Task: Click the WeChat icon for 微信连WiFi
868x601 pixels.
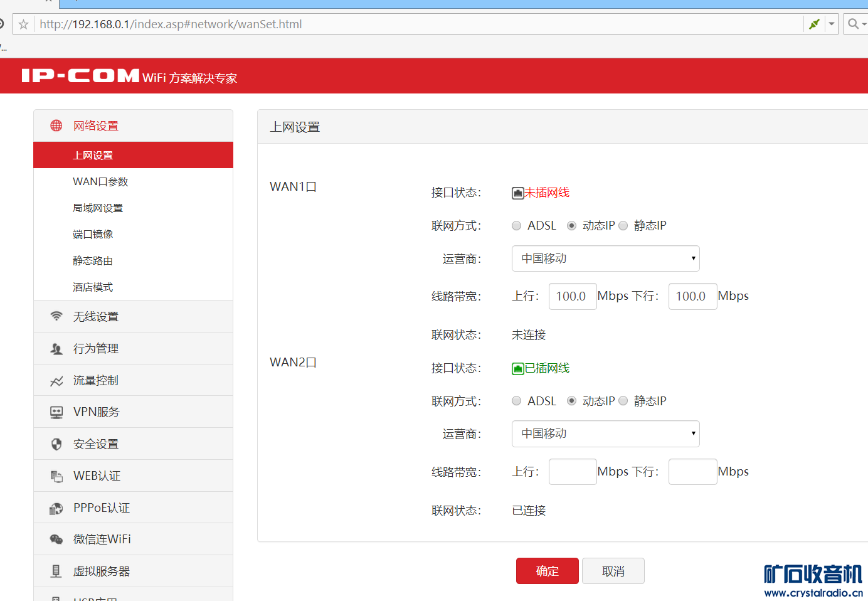Action: click(x=56, y=540)
